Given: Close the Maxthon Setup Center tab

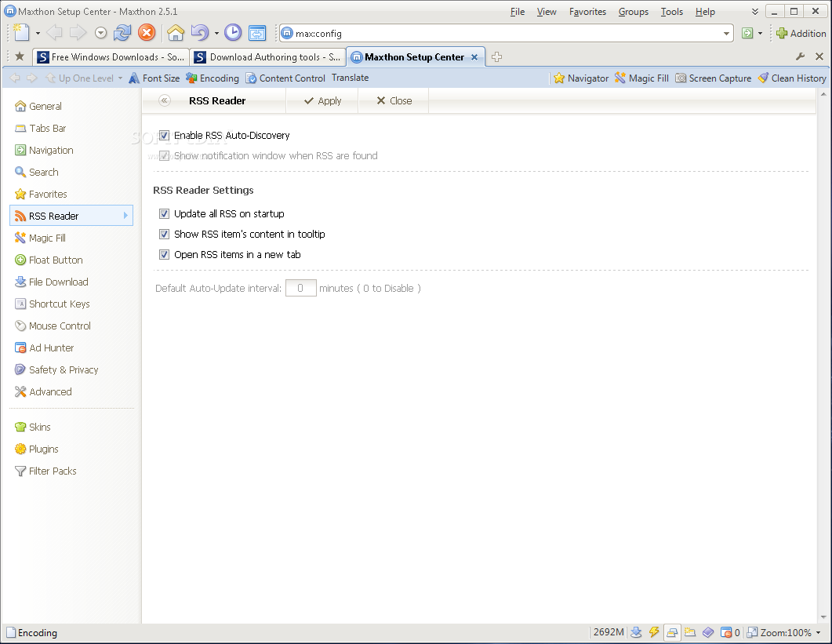Looking at the screenshot, I should tap(474, 57).
